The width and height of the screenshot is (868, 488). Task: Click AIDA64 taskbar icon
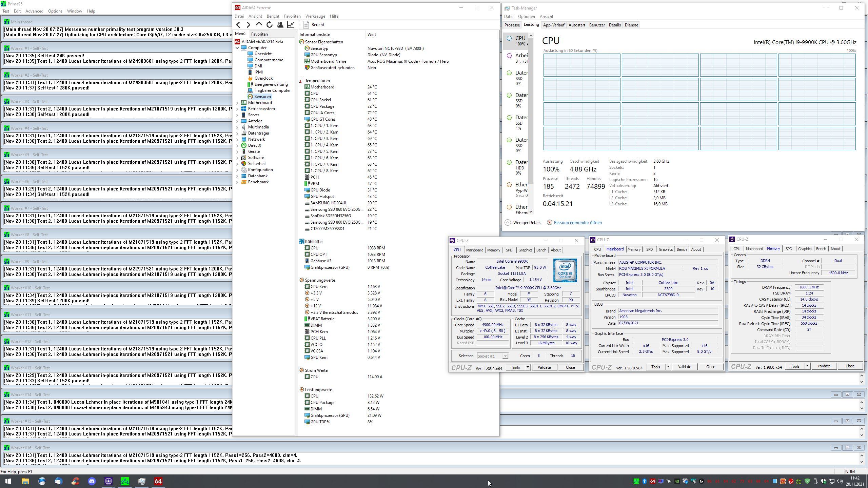[158, 481]
